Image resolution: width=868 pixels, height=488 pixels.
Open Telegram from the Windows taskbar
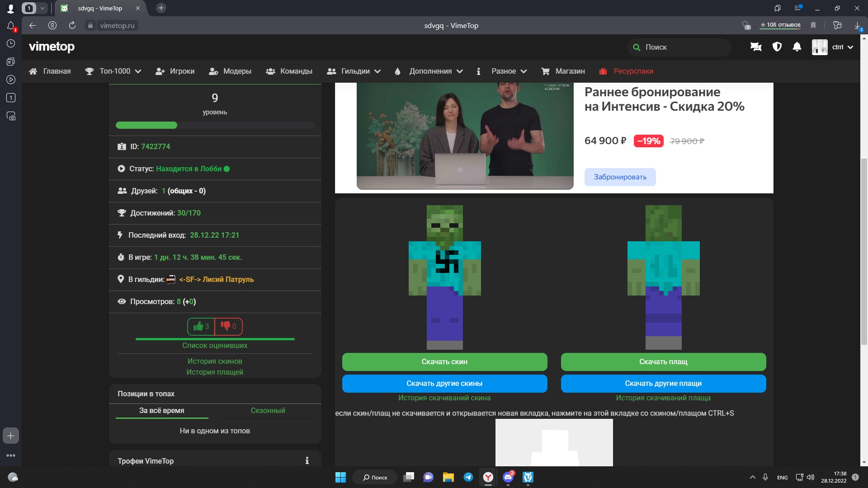(x=468, y=477)
